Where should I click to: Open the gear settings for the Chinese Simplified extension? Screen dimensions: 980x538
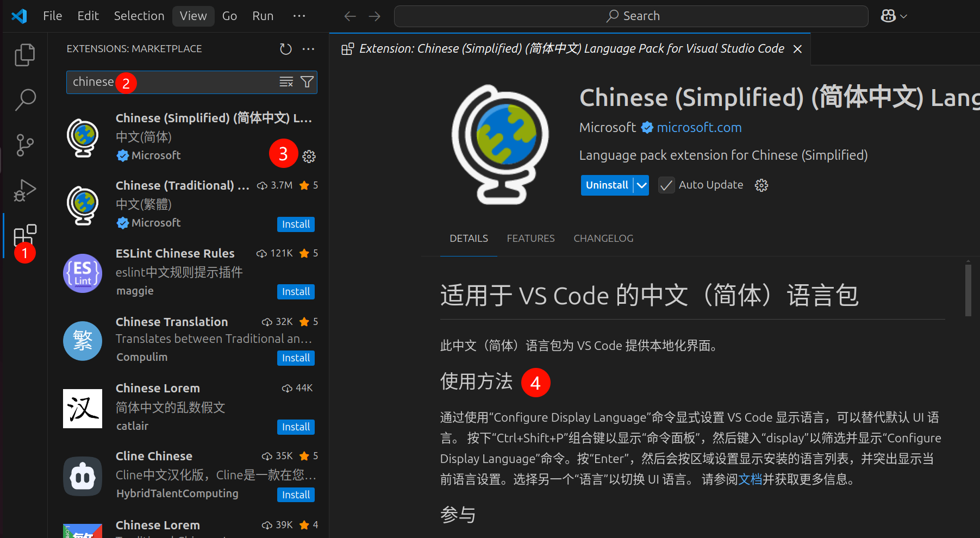pos(309,156)
